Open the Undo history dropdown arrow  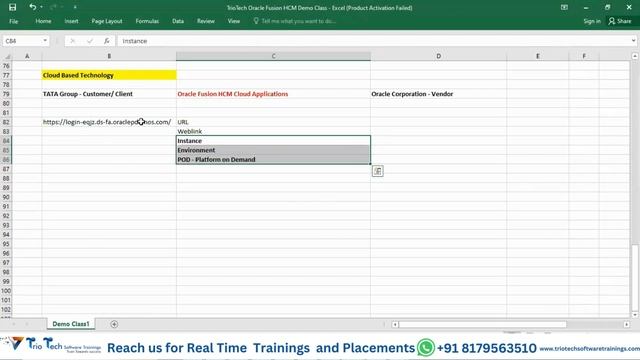pos(41,7)
